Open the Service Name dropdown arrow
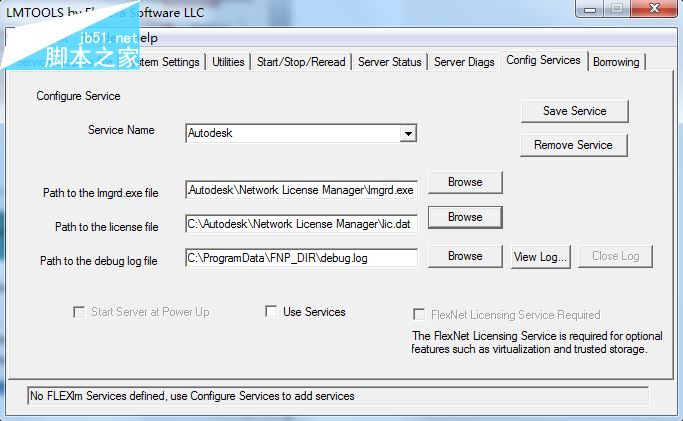683x421 pixels. (x=408, y=133)
